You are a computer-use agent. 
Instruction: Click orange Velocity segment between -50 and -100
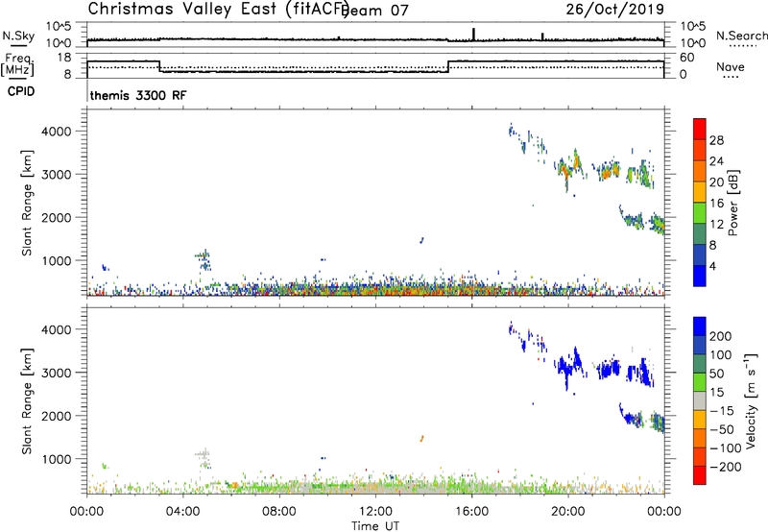[x=700, y=438]
